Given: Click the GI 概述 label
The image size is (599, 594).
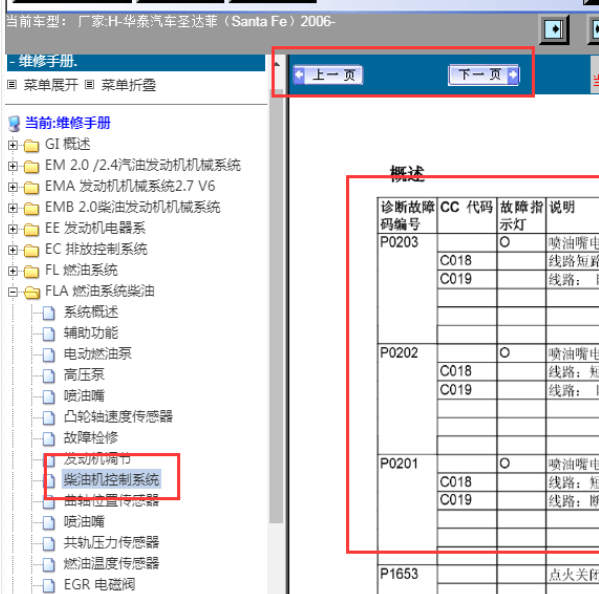Looking at the screenshot, I should tap(68, 144).
